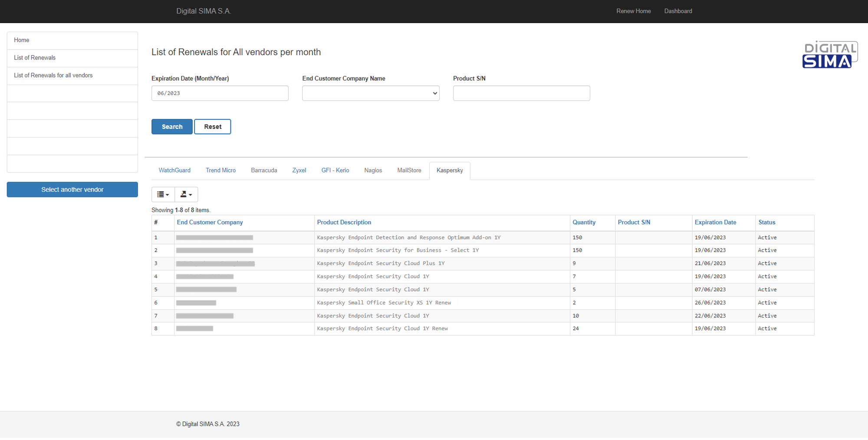This screenshot has height=440, width=868.
Task: Switch to the Trend Micro tab
Action: click(220, 171)
